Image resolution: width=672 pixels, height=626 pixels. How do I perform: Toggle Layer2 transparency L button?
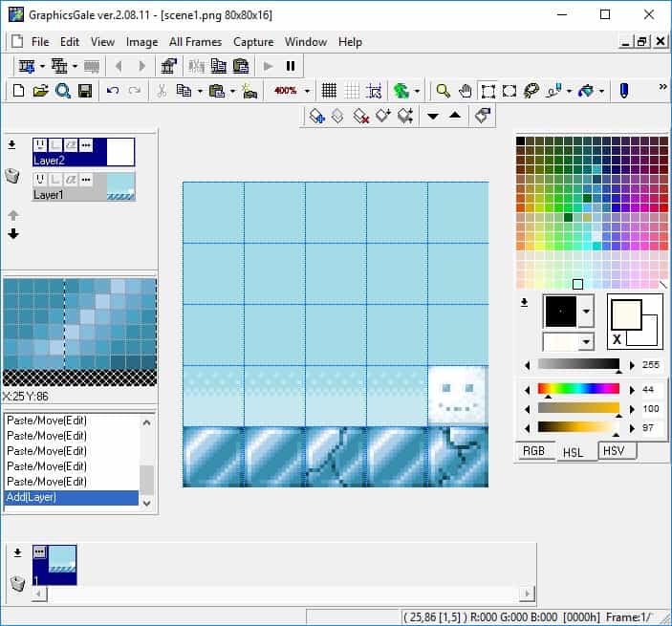pyautogui.click(x=55, y=145)
